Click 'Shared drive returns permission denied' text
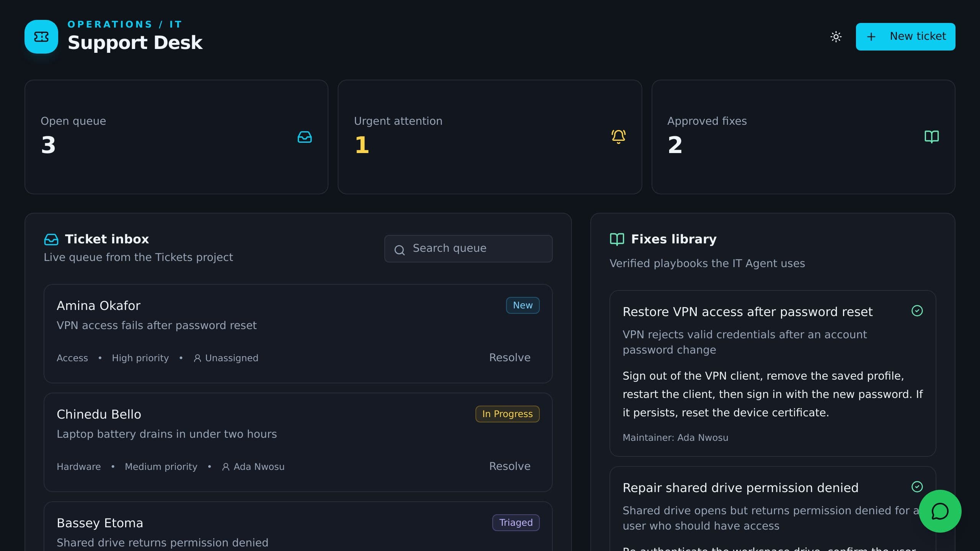 tap(162, 543)
